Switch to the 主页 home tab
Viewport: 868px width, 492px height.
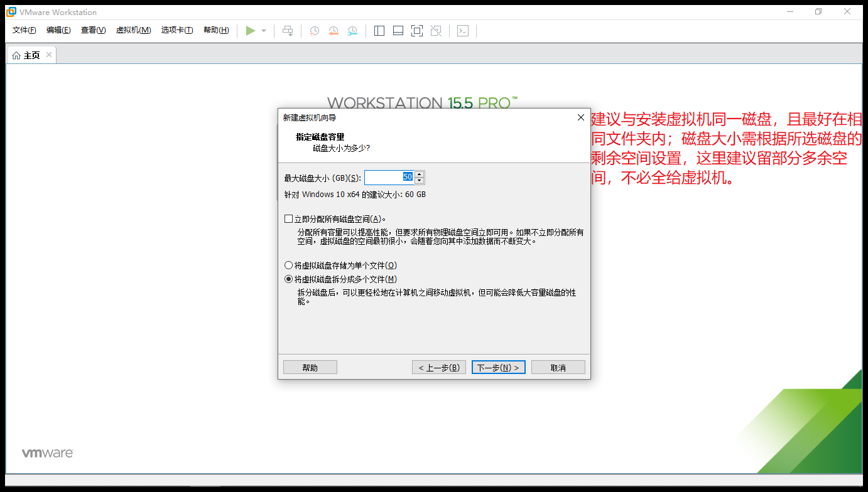click(x=31, y=55)
